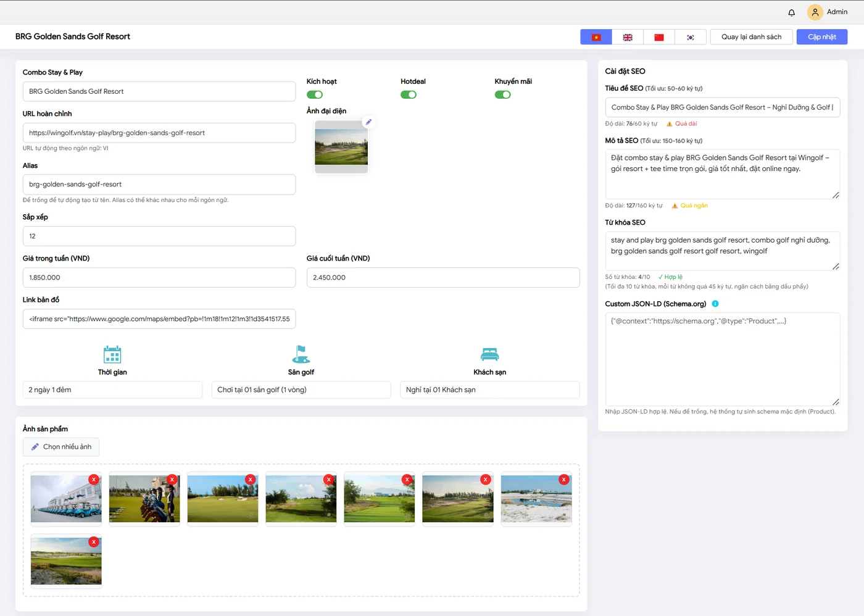Delete third product photo in first row

(x=251, y=479)
